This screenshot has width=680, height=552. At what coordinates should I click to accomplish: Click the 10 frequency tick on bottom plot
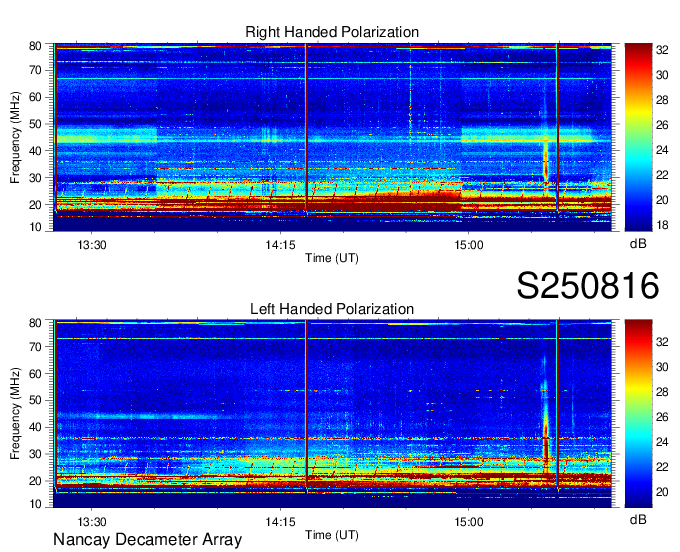pyautogui.click(x=35, y=504)
